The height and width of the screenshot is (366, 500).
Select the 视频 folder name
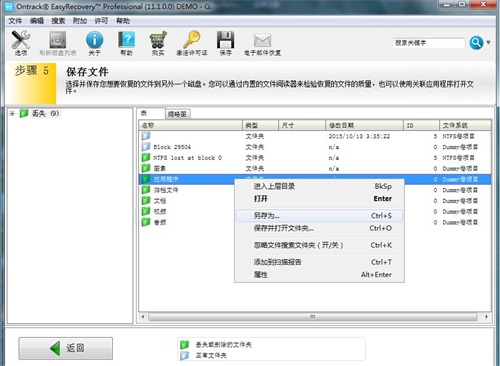click(x=160, y=211)
